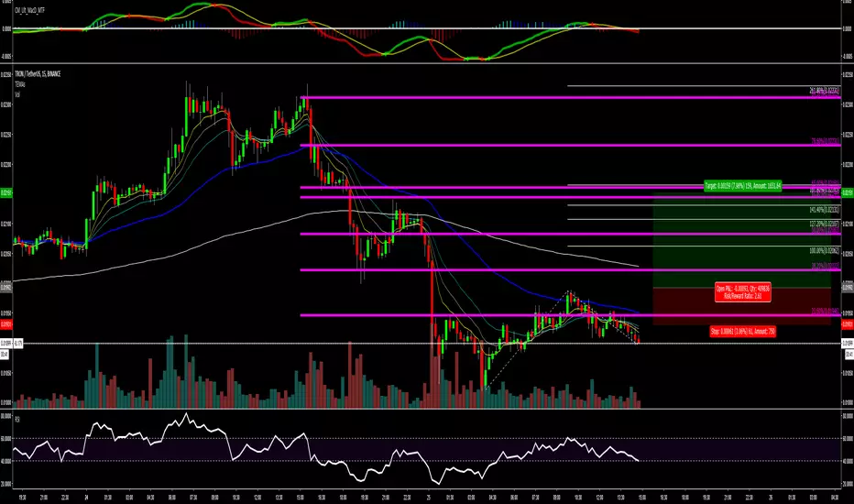The image size is (854, 504).
Task: Click the 141.40% Fibonacci extension label
Action: (825, 210)
